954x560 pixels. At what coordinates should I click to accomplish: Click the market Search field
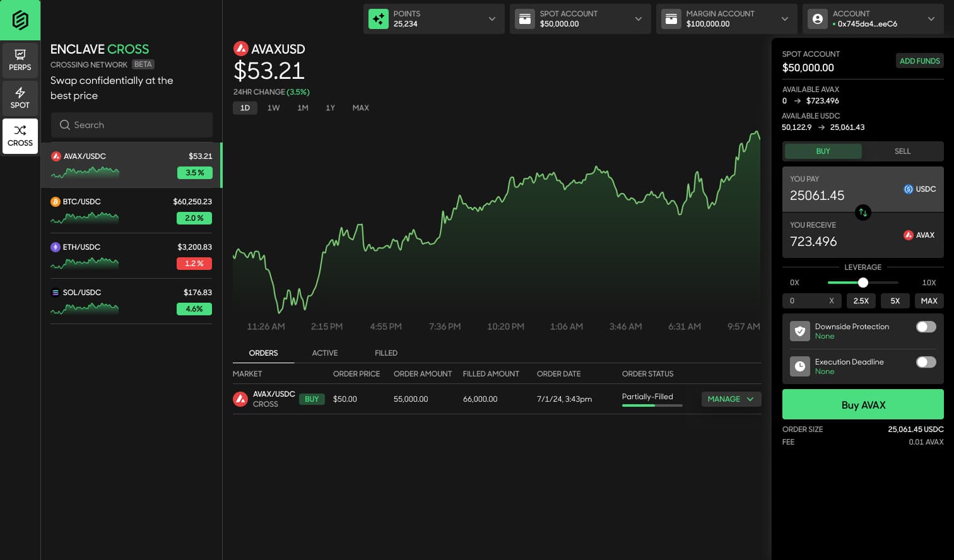[x=132, y=125]
